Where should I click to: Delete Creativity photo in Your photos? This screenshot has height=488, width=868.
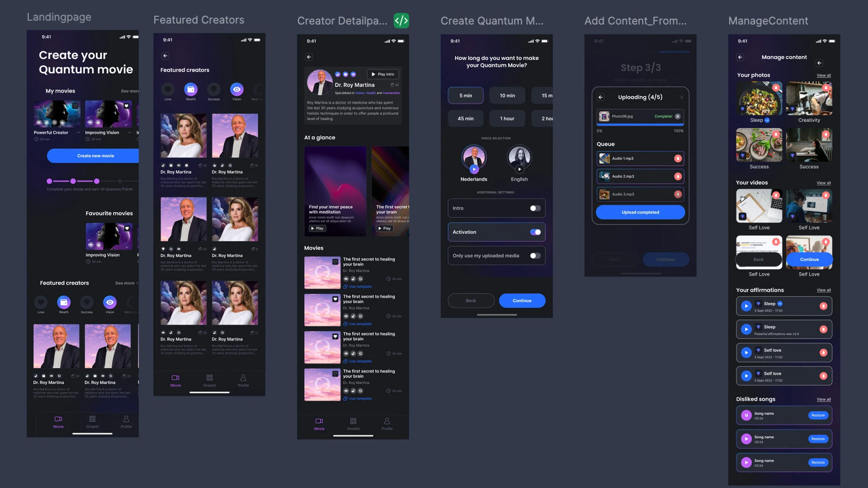[826, 88]
